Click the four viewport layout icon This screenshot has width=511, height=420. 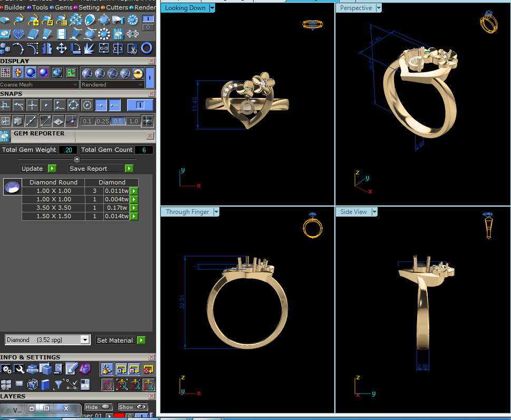6,385
